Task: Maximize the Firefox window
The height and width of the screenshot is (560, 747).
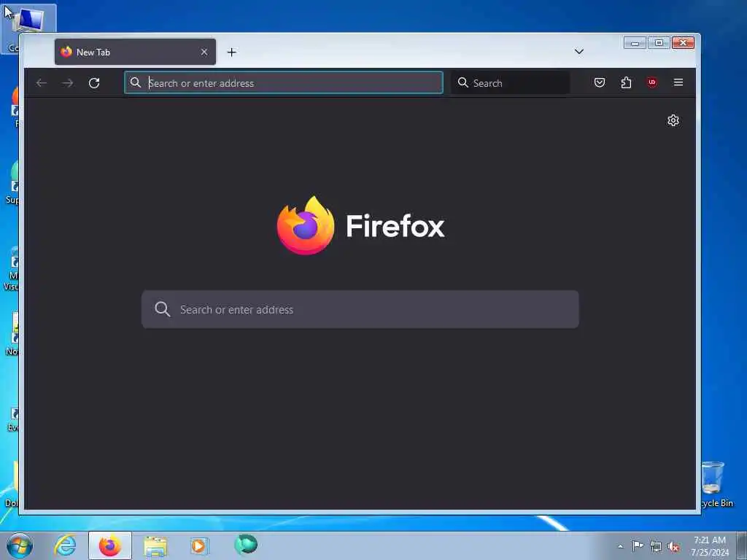Action: [x=659, y=43]
